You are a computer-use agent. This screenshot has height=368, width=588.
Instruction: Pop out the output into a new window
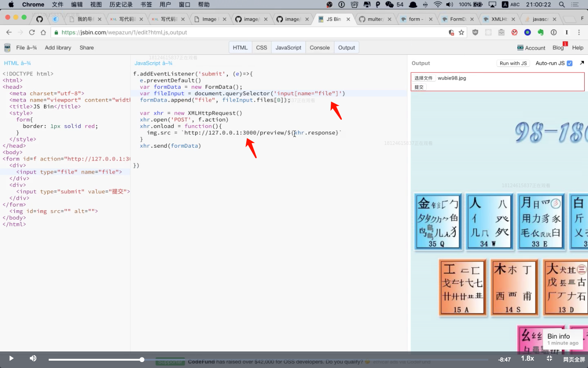coord(582,63)
